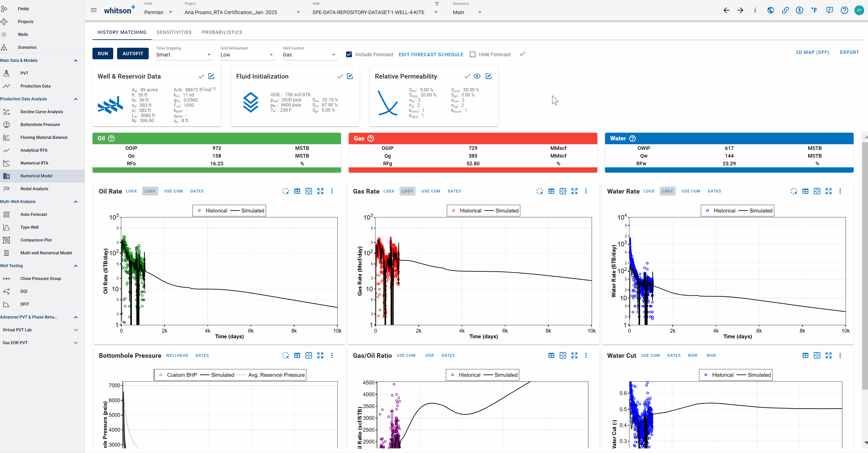This screenshot has width=868, height=453.
Task: Open Oil summary help icon
Action: pyautogui.click(x=111, y=138)
